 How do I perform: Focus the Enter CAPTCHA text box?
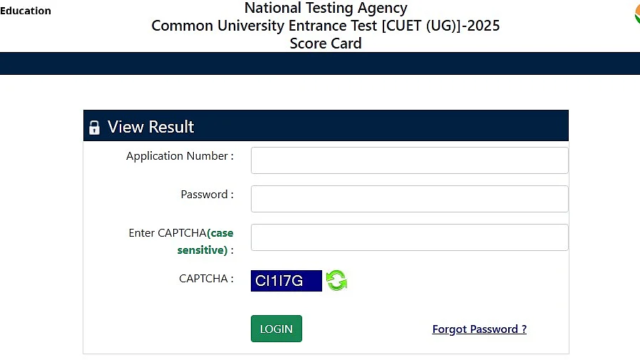coord(409,237)
